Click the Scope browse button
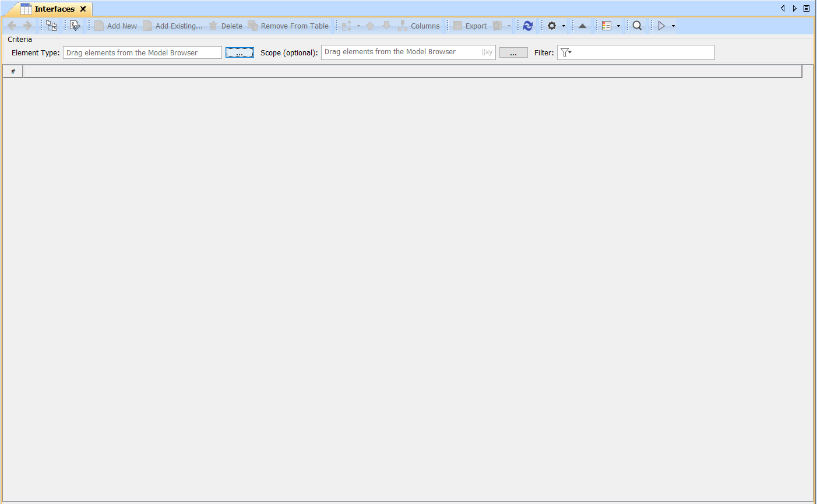The height and width of the screenshot is (504, 817). (x=513, y=52)
